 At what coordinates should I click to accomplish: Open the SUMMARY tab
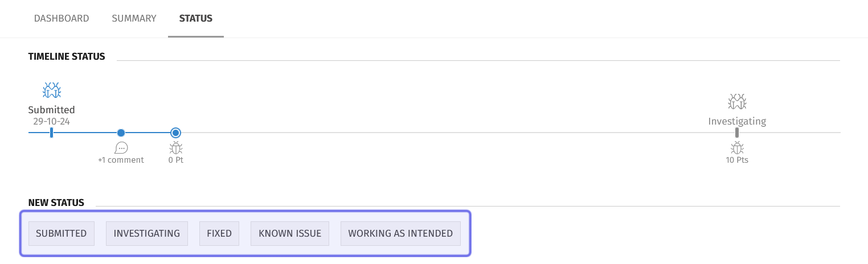coord(134,18)
